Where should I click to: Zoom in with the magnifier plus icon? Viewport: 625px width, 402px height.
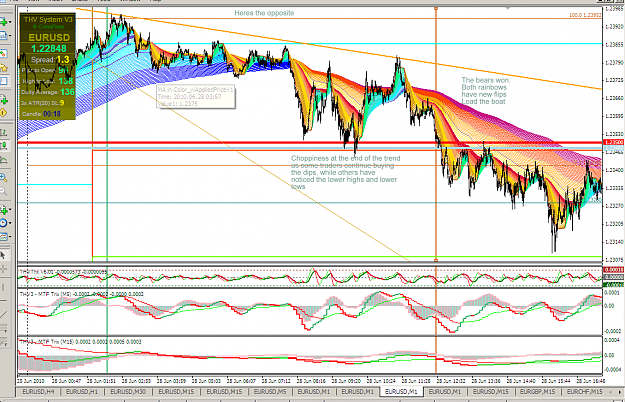point(4,178)
